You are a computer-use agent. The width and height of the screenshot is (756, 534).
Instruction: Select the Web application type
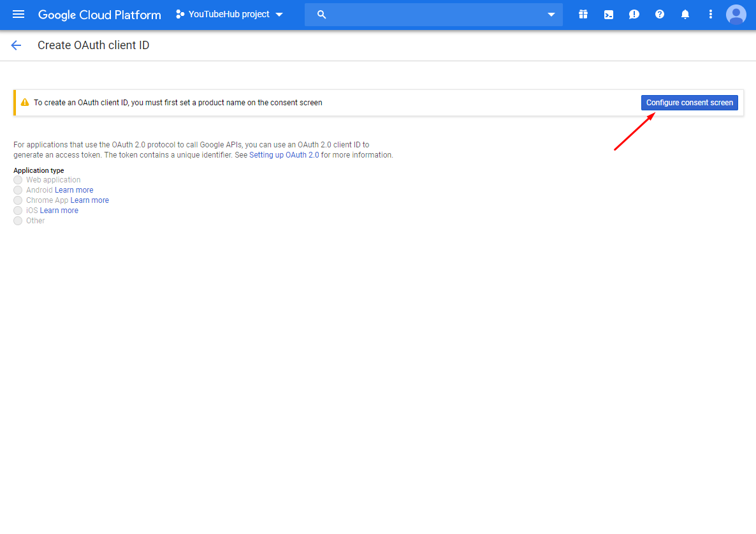[18, 179]
